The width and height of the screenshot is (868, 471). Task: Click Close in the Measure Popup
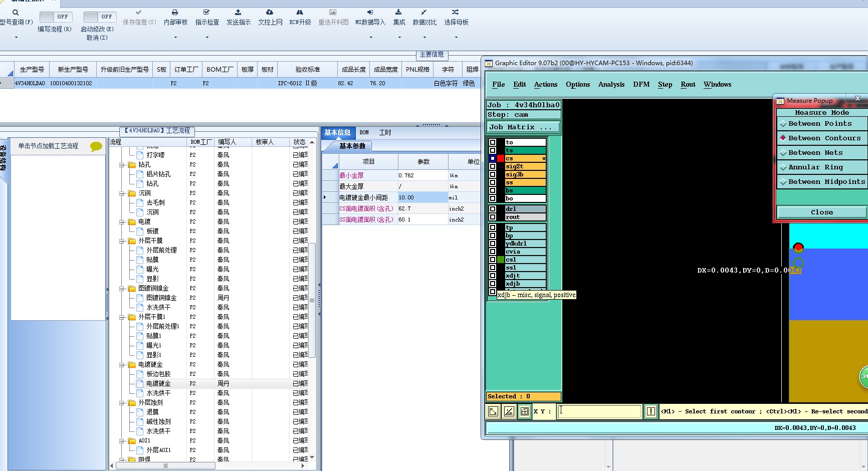(822, 212)
